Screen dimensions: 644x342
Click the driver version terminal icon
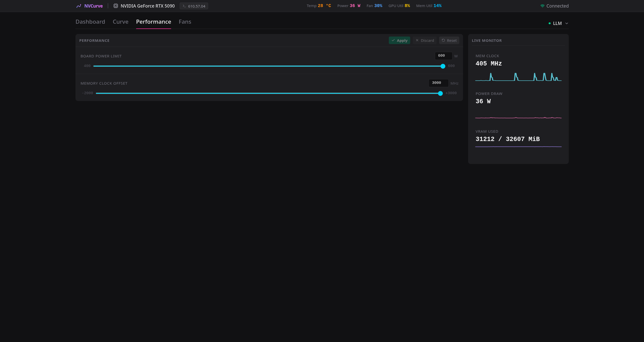click(184, 6)
